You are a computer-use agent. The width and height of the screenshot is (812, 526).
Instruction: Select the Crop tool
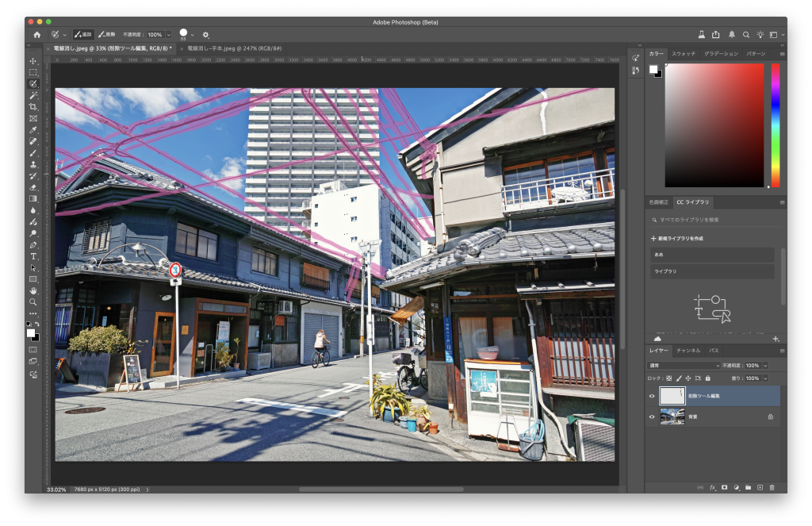33,106
